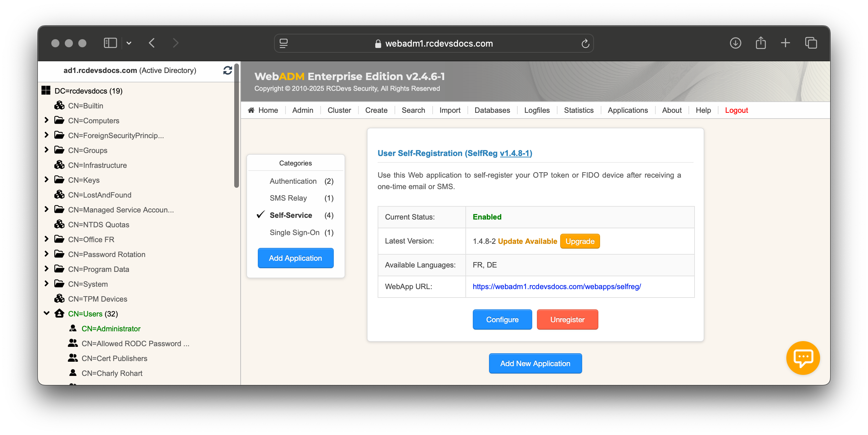The image size is (868, 435).
Task: Open the page reader menu icon
Action: 284,43
